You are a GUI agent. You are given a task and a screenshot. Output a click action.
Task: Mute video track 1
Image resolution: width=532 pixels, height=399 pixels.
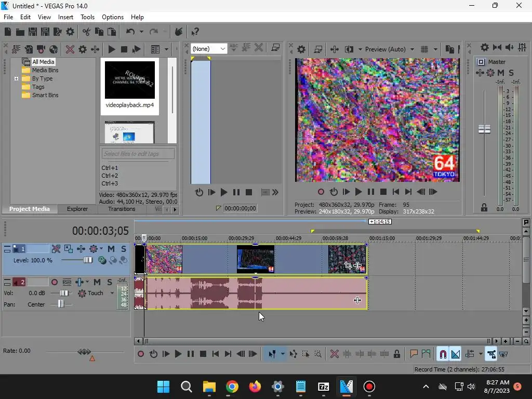click(x=111, y=249)
